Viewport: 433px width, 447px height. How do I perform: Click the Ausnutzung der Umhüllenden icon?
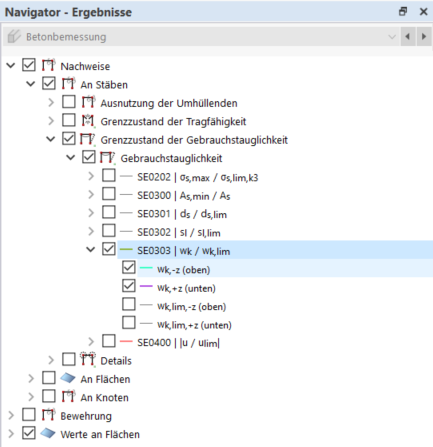(x=88, y=102)
